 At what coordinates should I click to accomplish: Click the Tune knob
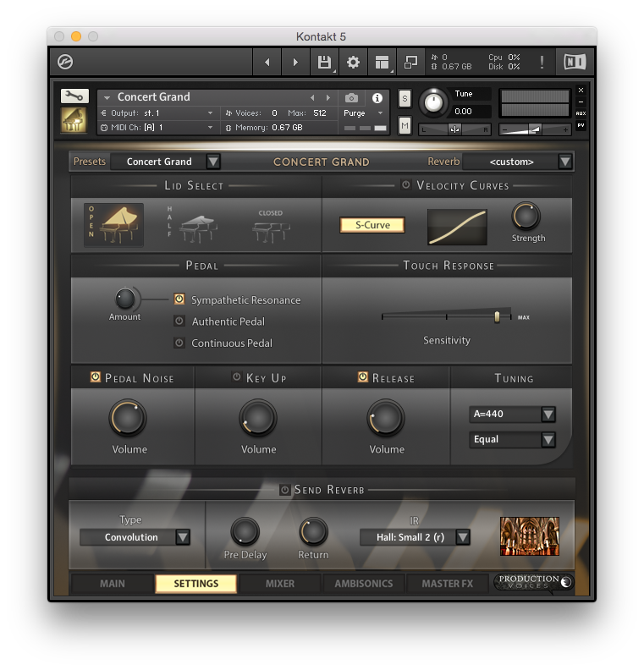[434, 103]
